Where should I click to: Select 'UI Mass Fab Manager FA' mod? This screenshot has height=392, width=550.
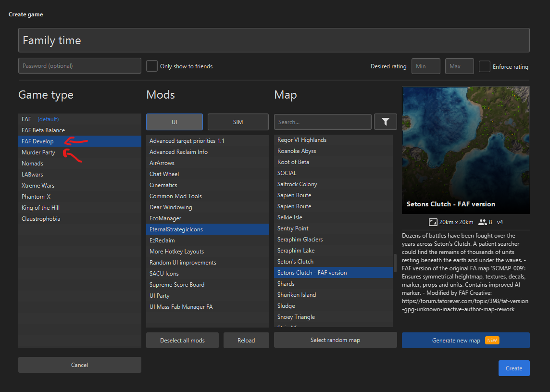click(x=208, y=306)
